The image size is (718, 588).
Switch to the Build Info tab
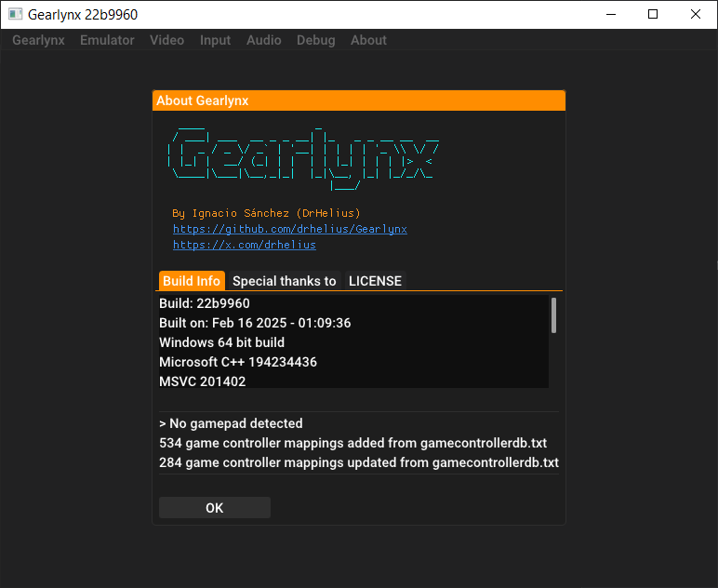pyautogui.click(x=192, y=281)
